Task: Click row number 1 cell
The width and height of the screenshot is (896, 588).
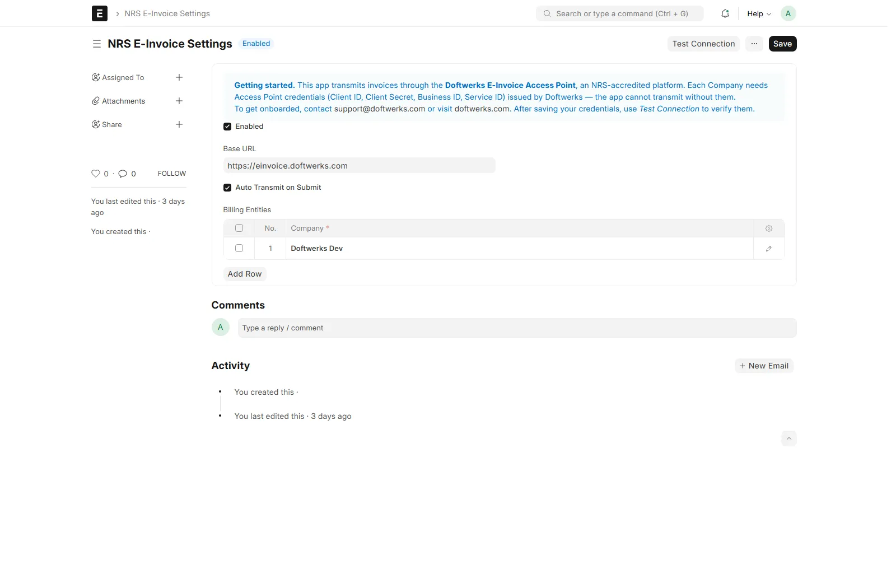Action: coord(270,249)
